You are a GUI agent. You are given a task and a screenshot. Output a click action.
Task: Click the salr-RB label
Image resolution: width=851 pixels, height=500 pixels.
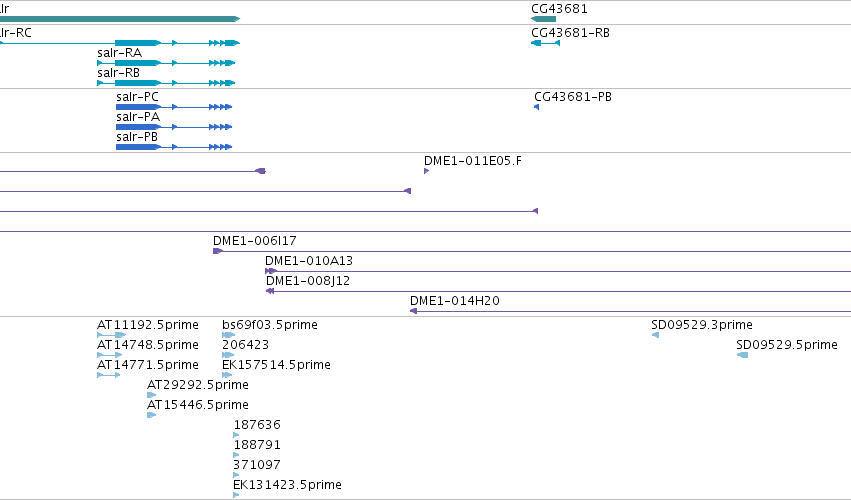(118, 73)
